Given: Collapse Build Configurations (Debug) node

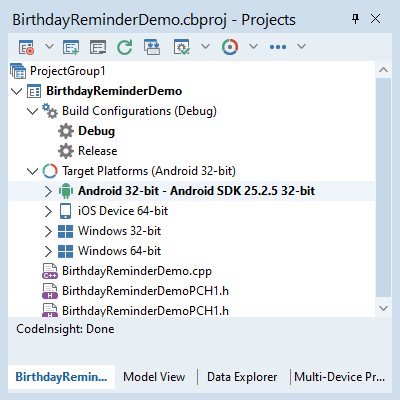Looking at the screenshot, I should click(32, 111).
